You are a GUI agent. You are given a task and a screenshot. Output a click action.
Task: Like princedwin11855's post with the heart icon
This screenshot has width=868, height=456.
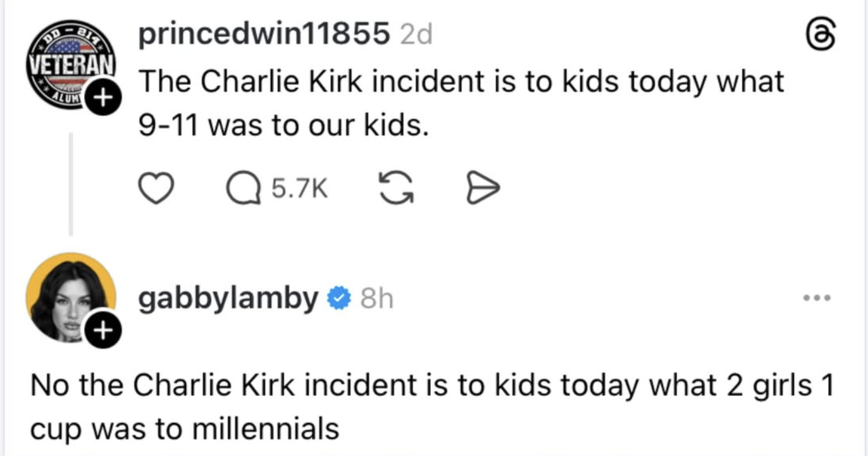click(156, 189)
